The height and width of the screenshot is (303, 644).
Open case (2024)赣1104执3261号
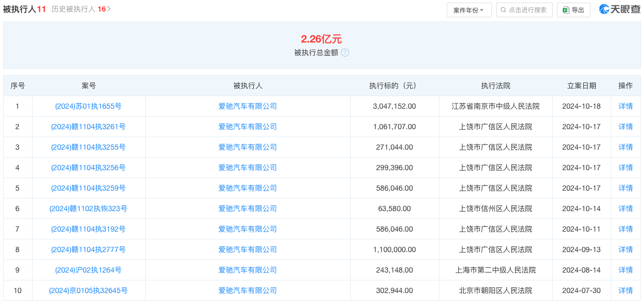88,127
